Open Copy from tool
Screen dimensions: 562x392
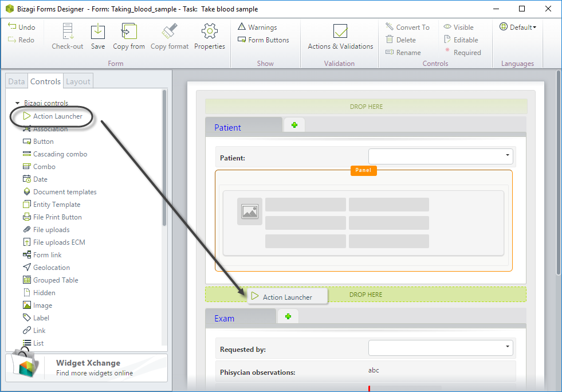click(x=129, y=36)
